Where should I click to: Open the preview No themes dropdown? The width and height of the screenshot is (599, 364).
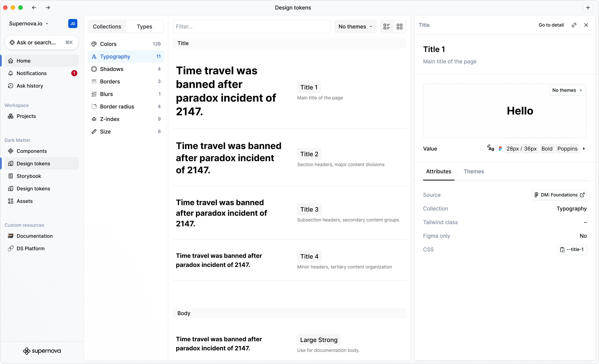567,90
